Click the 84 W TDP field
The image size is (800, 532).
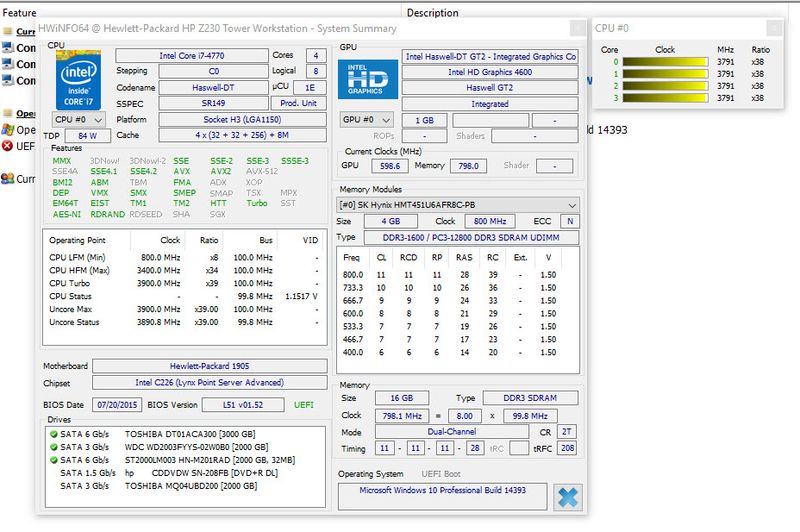[87, 136]
